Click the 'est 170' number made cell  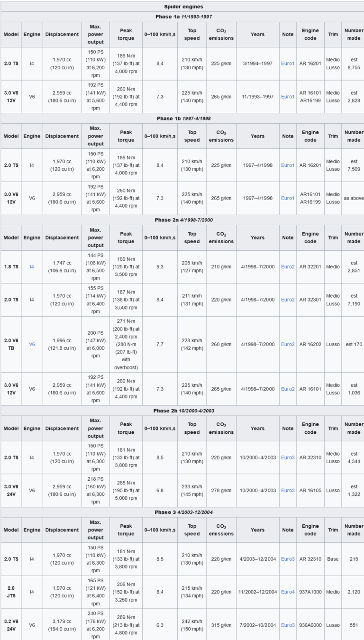[x=354, y=344]
